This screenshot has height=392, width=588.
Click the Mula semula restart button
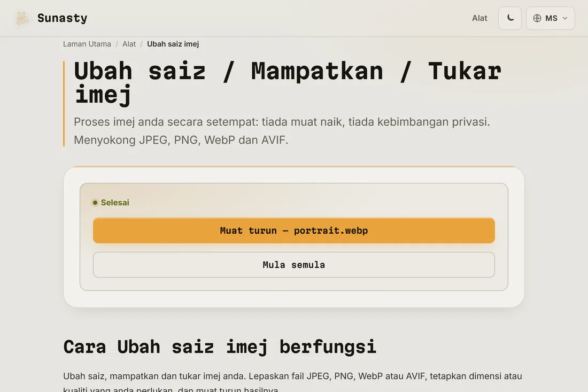[x=293, y=265]
